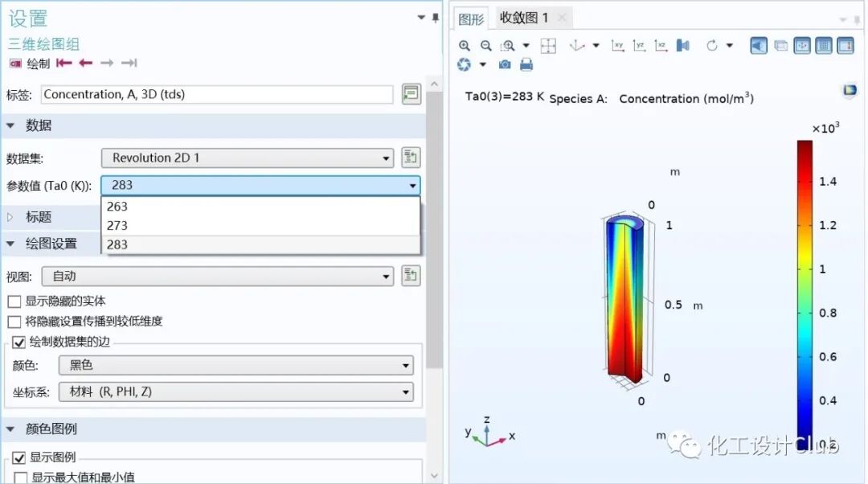This screenshot has width=868, height=484.
Task: Click the plot previous arrow icon
Action: [85, 63]
